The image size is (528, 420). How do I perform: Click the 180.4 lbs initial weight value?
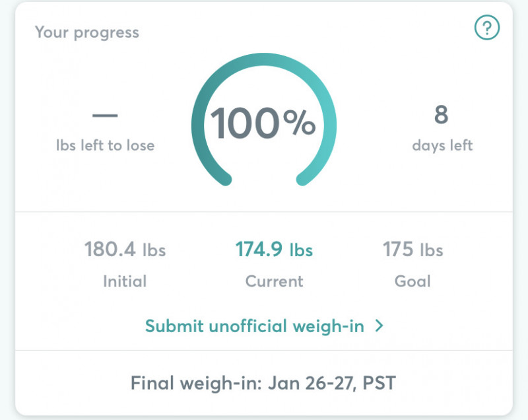(x=125, y=250)
